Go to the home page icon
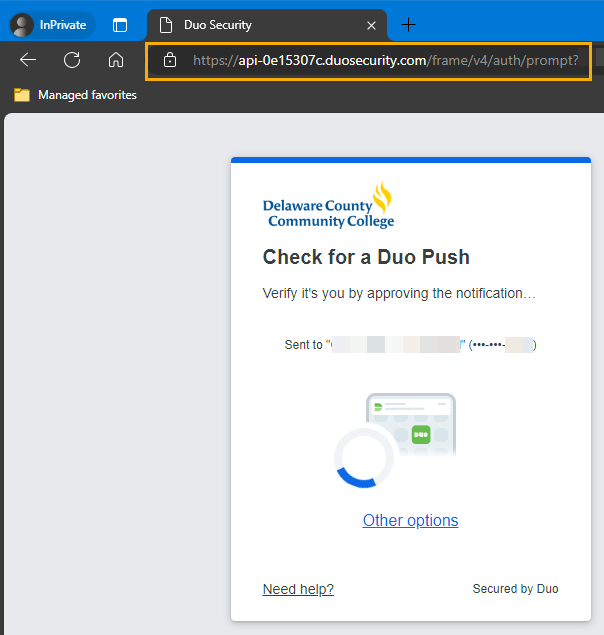Image resolution: width=604 pixels, height=635 pixels. click(116, 60)
